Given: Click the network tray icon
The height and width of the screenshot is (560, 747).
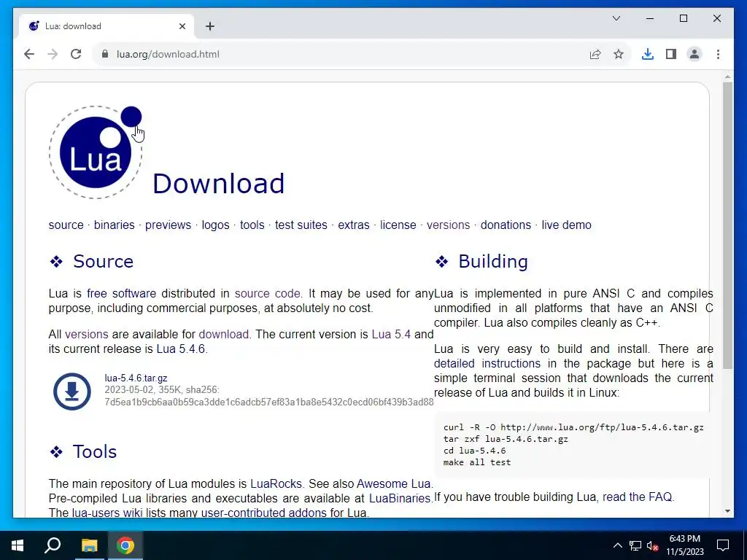Looking at the screenshot, I should click(635, 545).
